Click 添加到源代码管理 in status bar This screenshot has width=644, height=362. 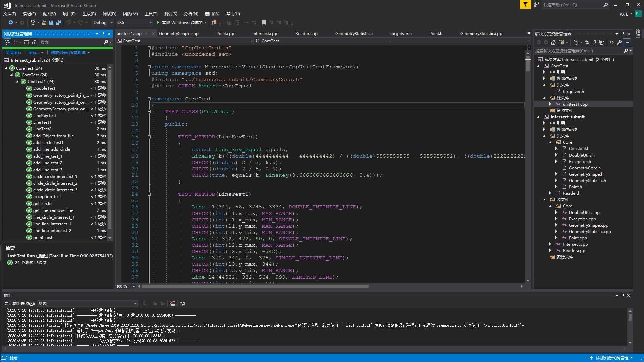tap(612, 358)
